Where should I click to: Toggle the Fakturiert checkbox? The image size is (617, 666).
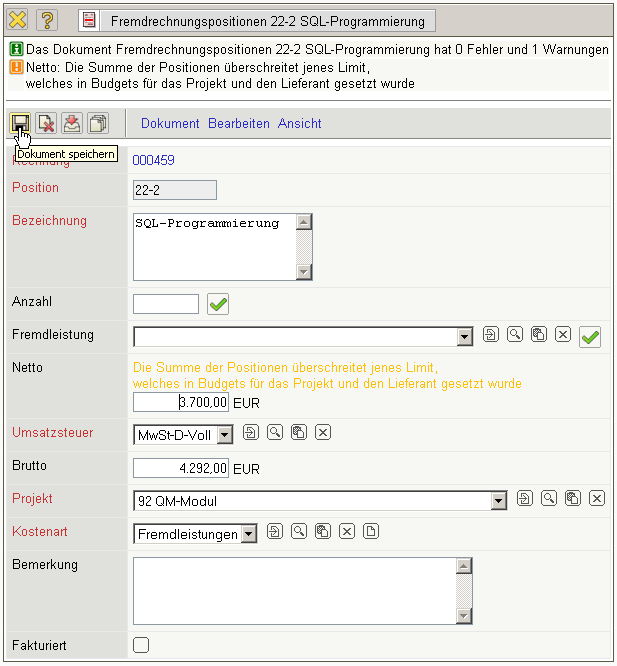tap(141, 645)
